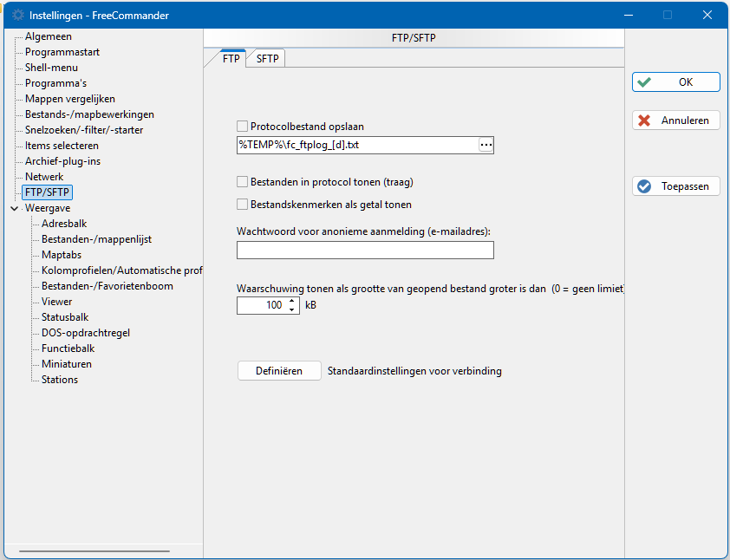Enable Protocolbestand opslaan checkbox
Screen dimensions: 730x560
[x=242, y=127]
